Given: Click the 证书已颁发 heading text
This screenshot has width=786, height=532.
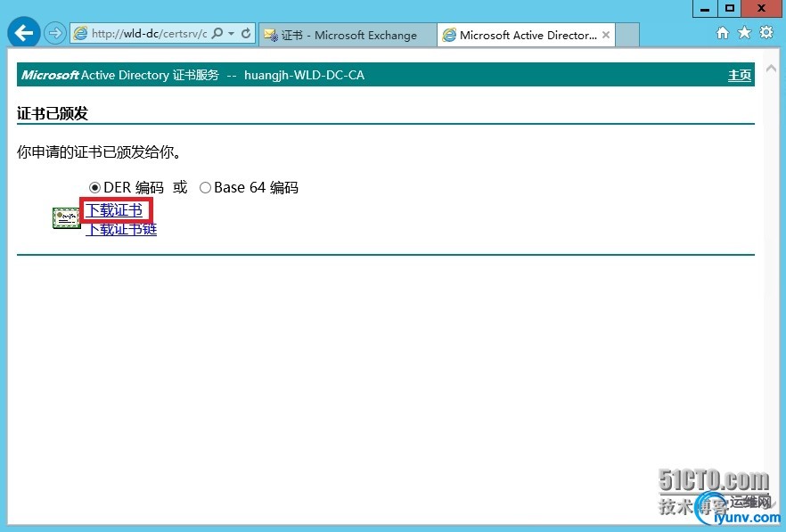Looking at the screenshot, I should pyautogui.click(x=53, y=113).
